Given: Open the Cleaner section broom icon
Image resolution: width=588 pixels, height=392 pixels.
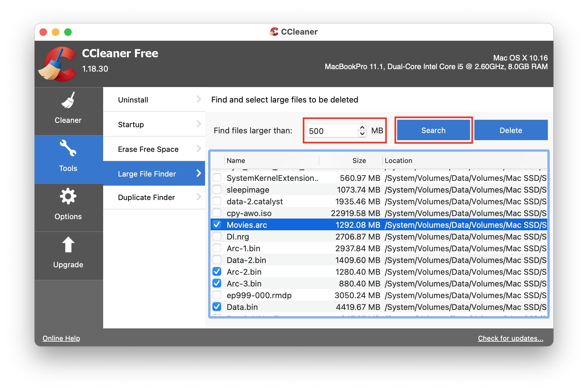Looking at the screenshot, I should 68,100.
